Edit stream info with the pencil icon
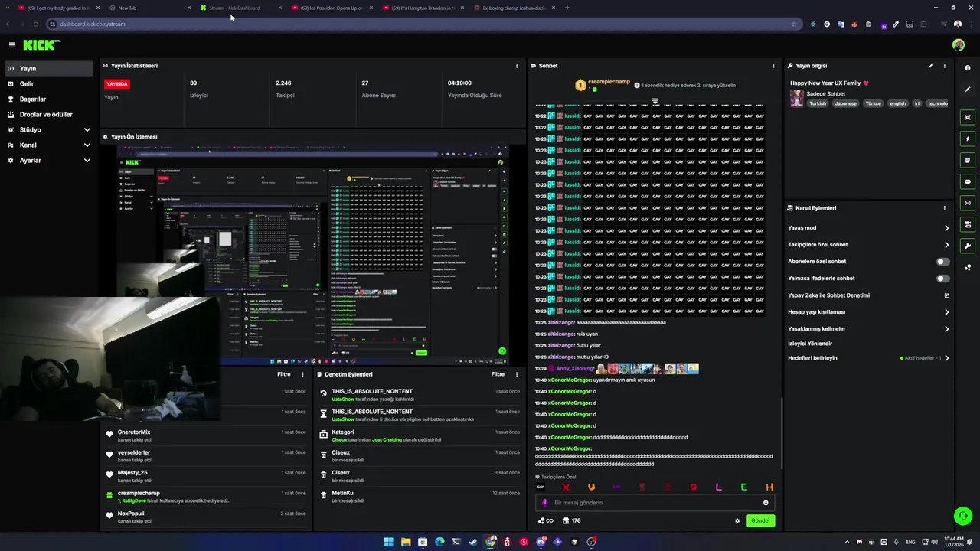The image size is (980, 551). (931, 66)
